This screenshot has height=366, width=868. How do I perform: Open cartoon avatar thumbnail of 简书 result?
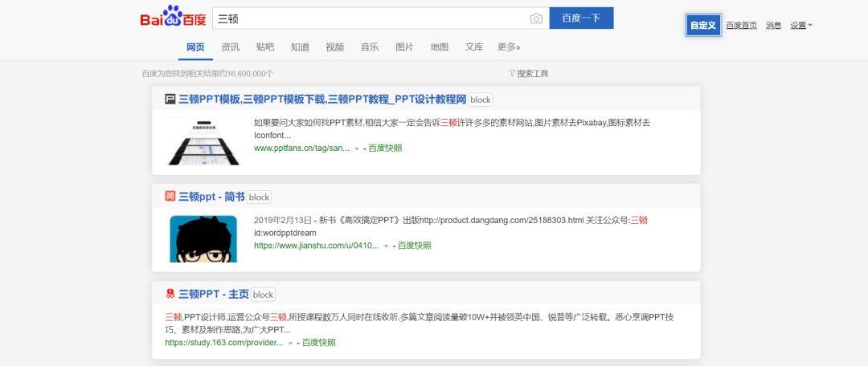pyautogui.click(x=203, y=239)
